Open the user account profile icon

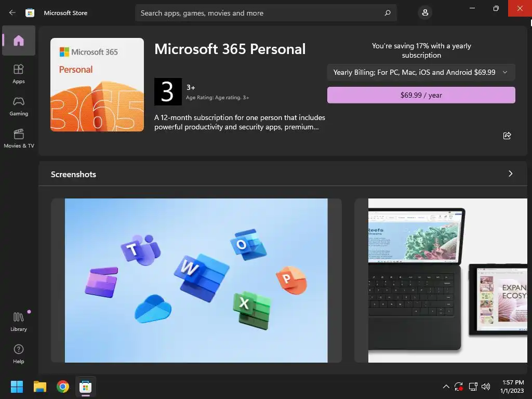[425, 13]
